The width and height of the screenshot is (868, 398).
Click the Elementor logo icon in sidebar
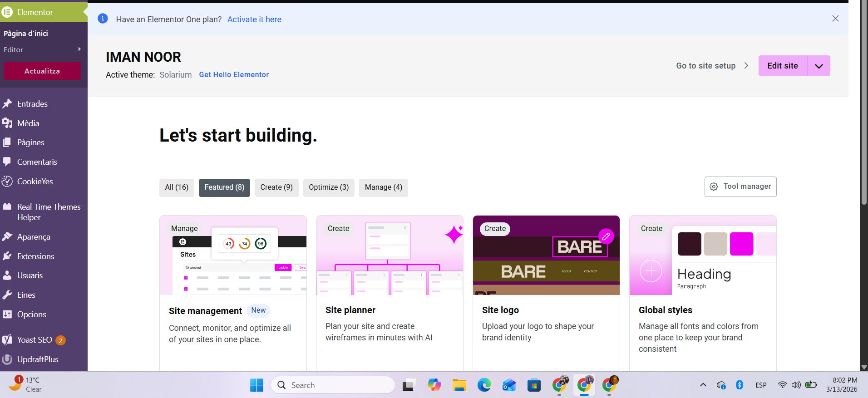point(7,12)
